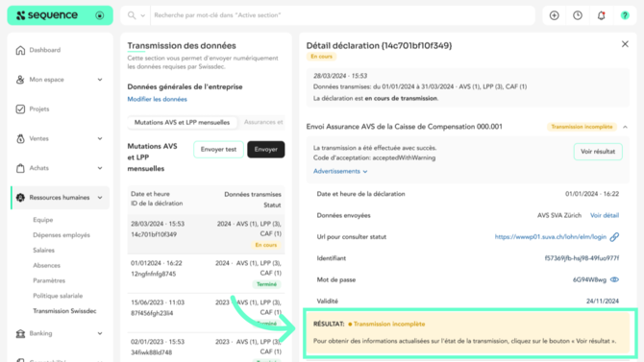The height and width of the screenshot is (362, 644).
Task: Open the suva.ch login URL link
Action: (551, 237)
